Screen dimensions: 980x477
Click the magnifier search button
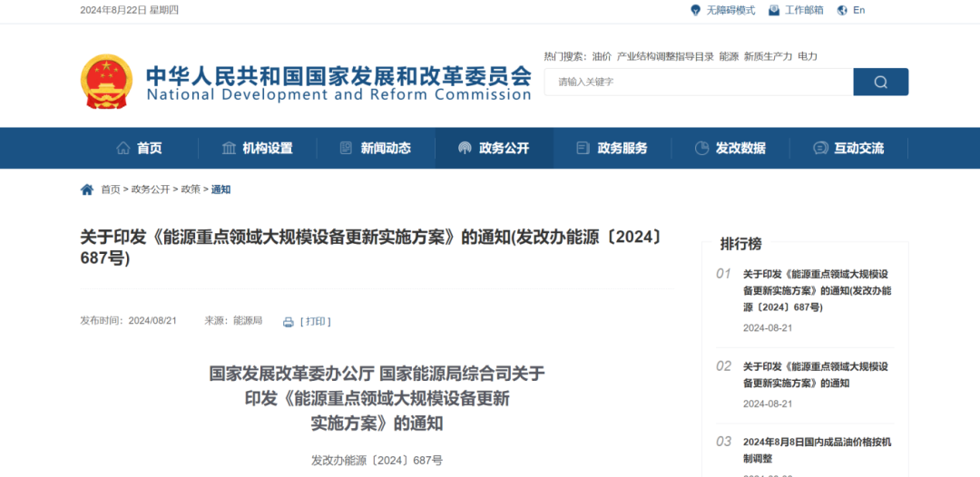pos(880,82)
